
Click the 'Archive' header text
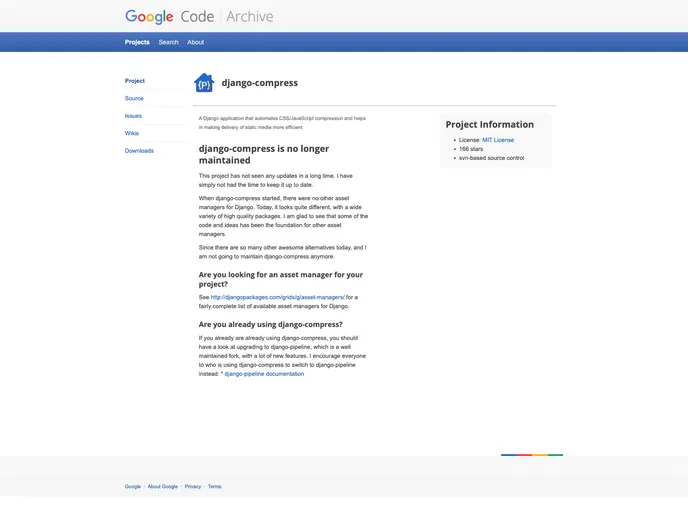pyautogui.click(x=250, y=17)
